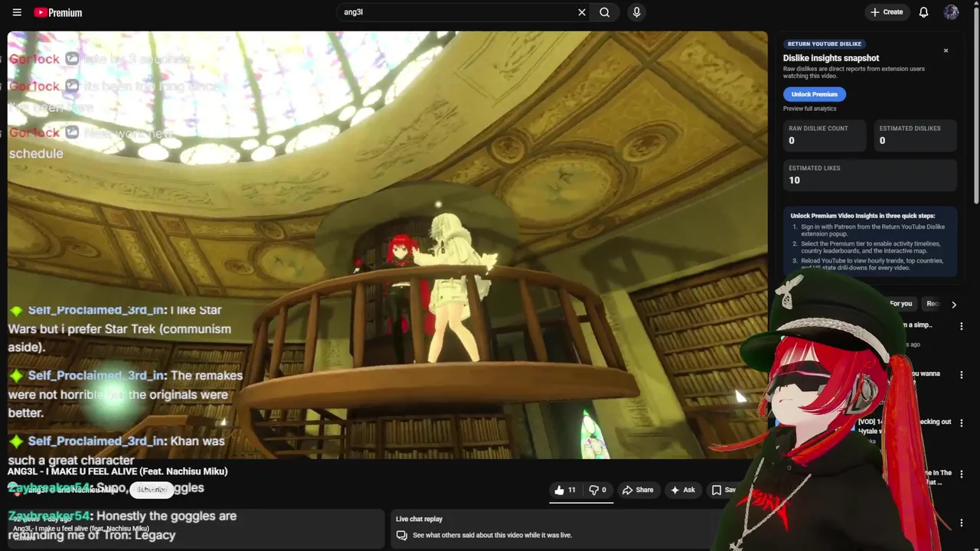Open the Create menu
980x551 pixels.
(887, 12)
